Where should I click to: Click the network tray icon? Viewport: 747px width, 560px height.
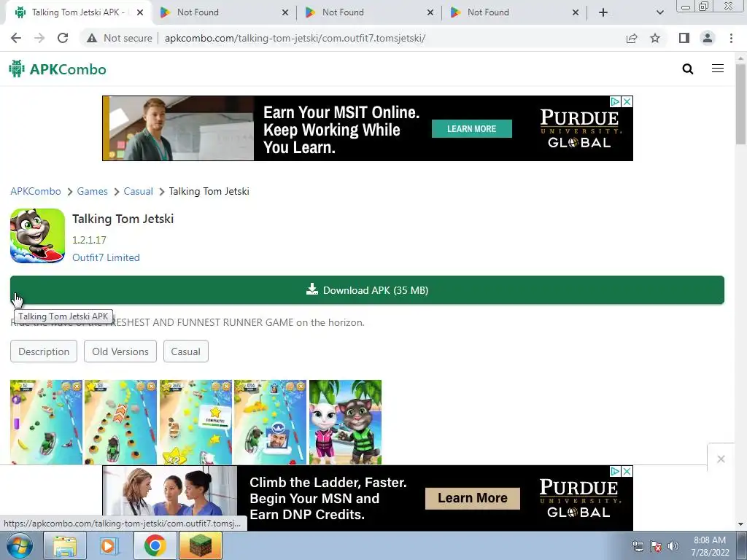click(638, 546)
